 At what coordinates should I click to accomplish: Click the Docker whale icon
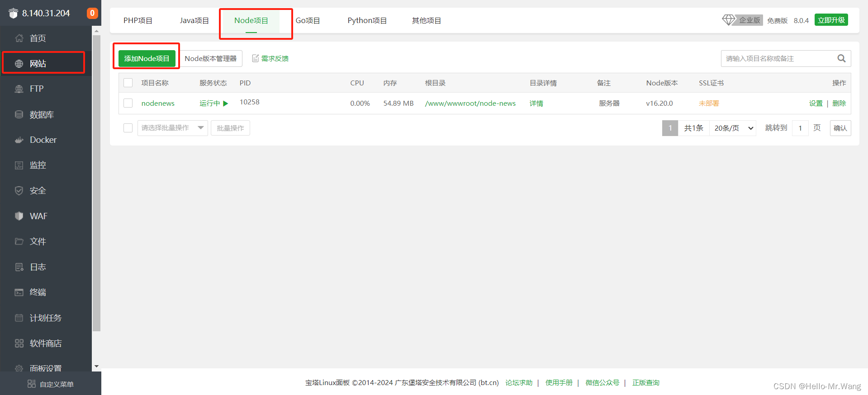pyautogui.click(x=19, y=140)
